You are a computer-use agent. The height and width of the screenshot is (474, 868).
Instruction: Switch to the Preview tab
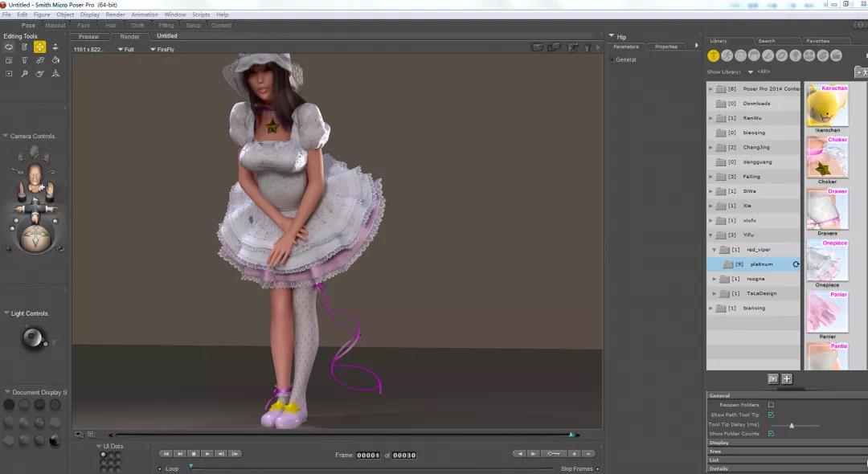pos(88,36)
